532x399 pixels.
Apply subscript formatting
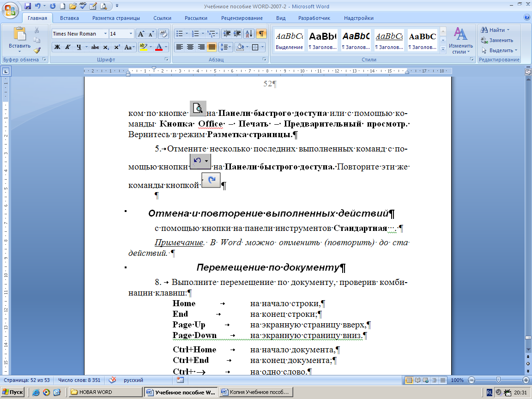[106, 47]
